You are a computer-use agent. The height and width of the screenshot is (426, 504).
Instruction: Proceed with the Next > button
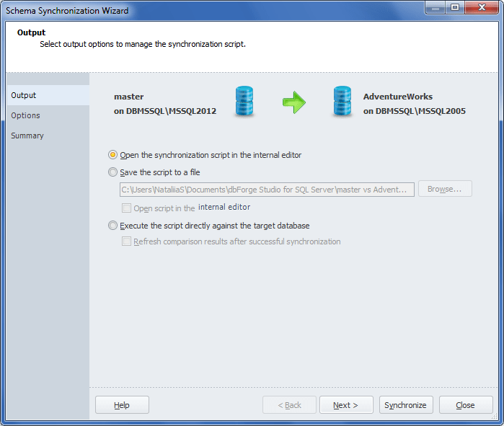[x=346, y=405]
